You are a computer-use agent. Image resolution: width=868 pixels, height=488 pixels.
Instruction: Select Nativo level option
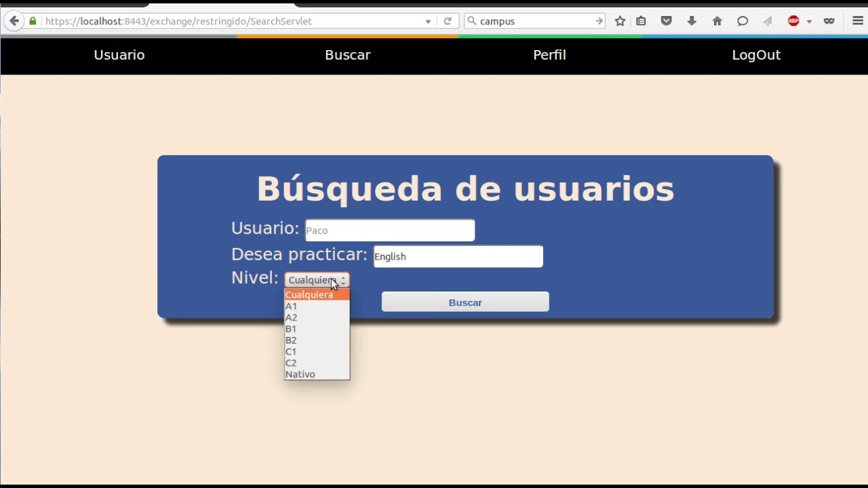[317, 374]
